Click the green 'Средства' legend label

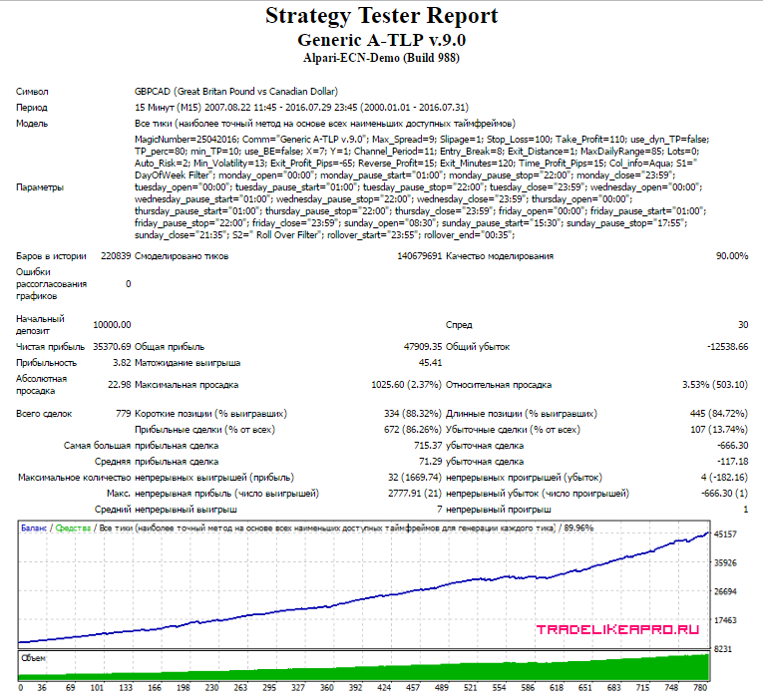click(73, 528)
